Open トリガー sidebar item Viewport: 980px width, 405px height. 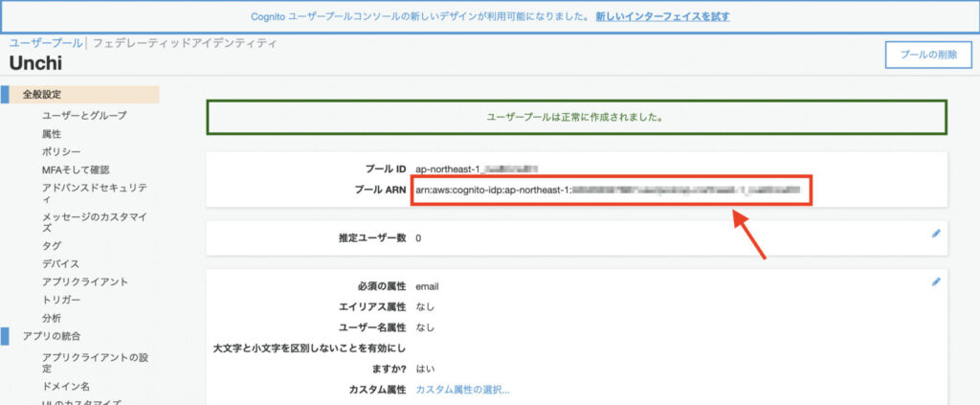(x=60, y=300)
